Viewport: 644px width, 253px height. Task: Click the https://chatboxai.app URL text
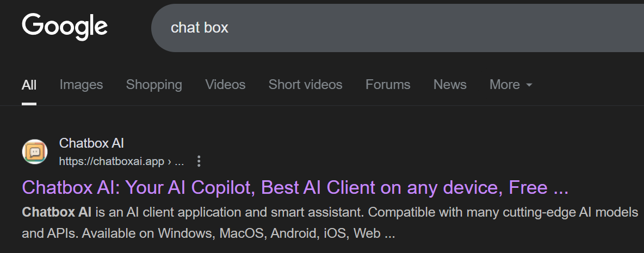(x=112, y=162)
